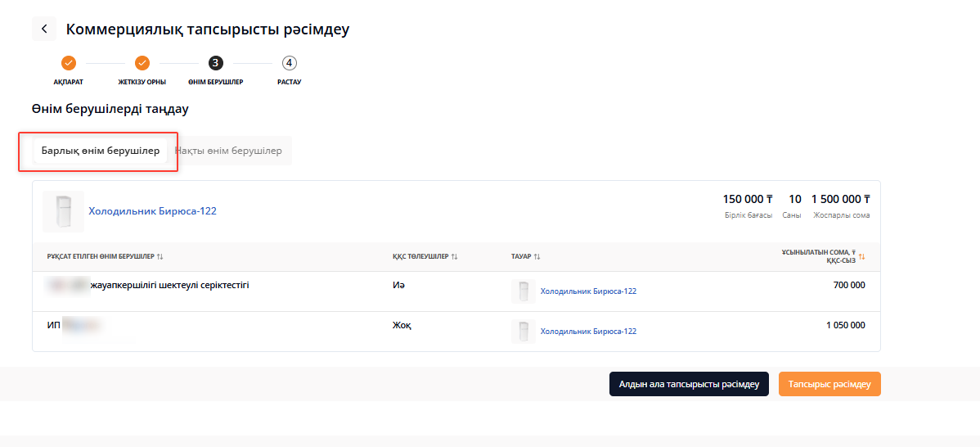Open product link in first supplier row
This screenshot has width=980, height=447.
click(x=588, y=291)
